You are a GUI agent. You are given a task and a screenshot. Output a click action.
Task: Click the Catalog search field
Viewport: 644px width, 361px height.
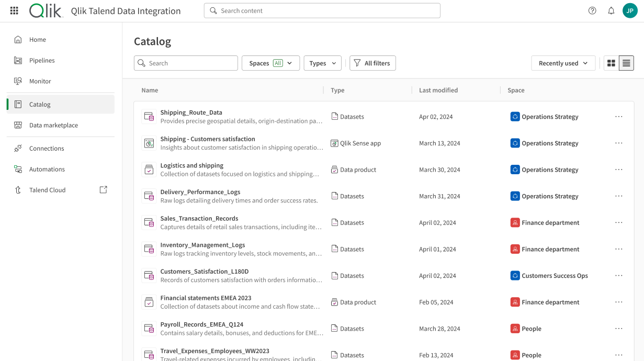pyautogui.click(x=186, y=63)
